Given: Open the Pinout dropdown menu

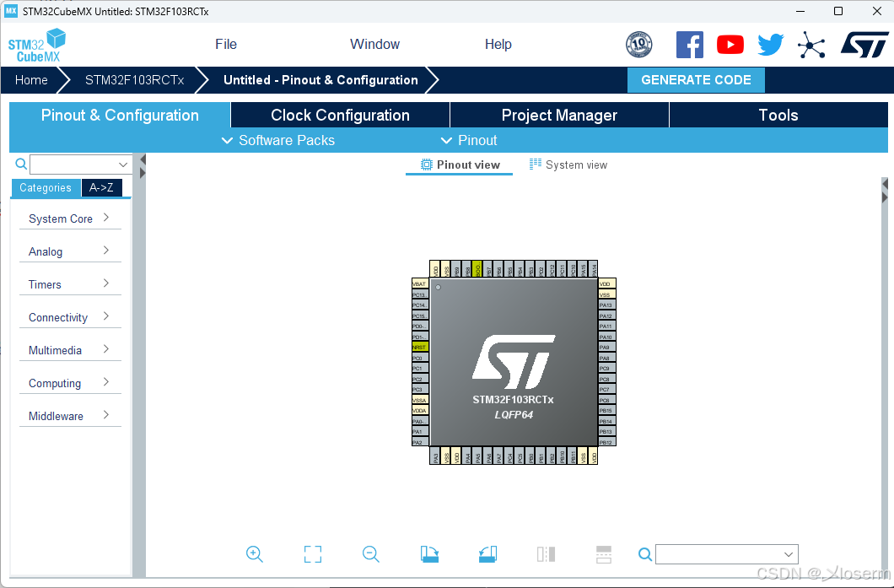Looking at the screenshot, I should coord(469,140).
